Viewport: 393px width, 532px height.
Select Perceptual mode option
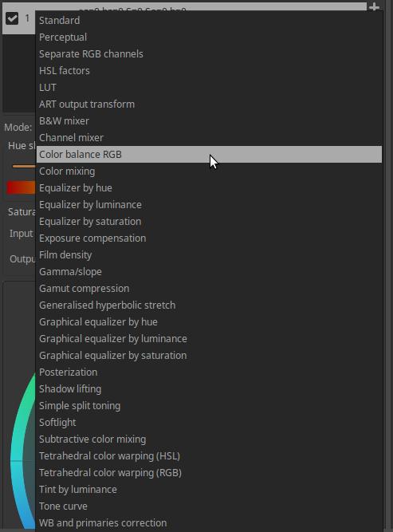(x=209, y=37)
